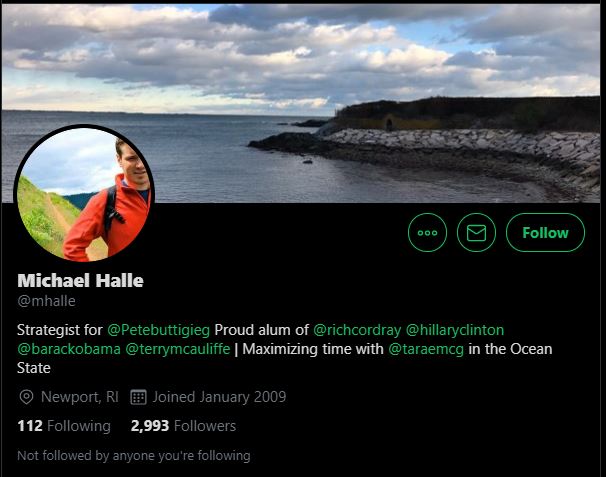
Task: Visit the @Petebuttigieg mention link
Action: point(158,330)
